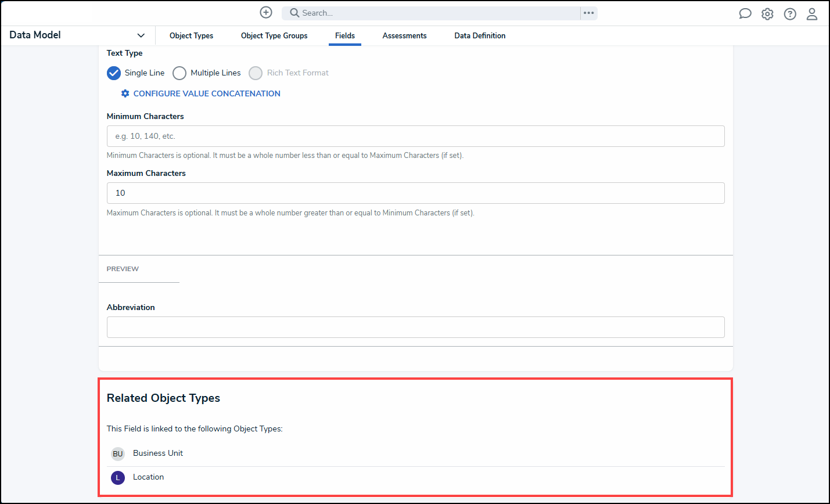Click the Configure Value Concatenation link
Screen dimensions: 830x504
[x=206, y=93]
